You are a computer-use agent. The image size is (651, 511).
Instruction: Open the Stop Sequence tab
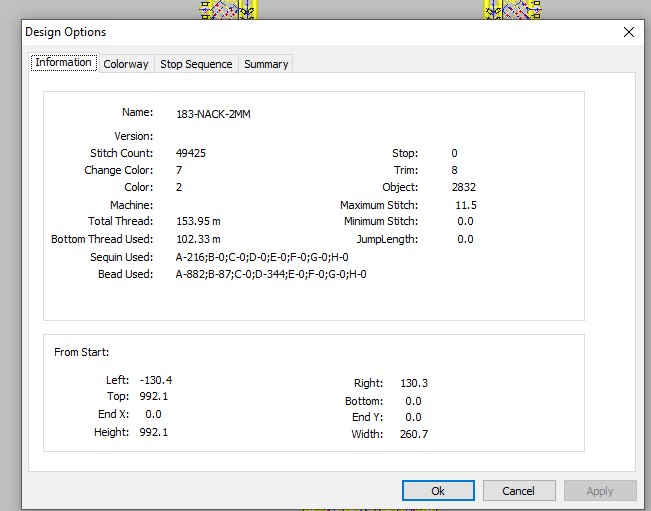(196, 64)
